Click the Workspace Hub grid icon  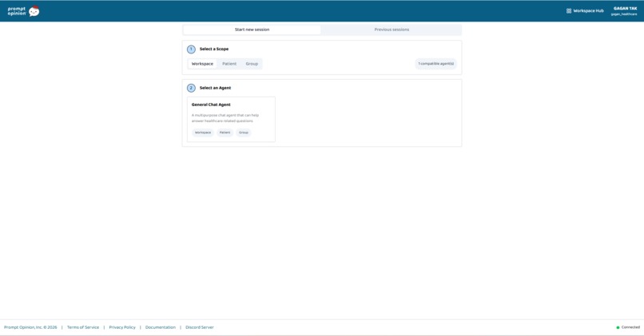[x=569, y=11]
